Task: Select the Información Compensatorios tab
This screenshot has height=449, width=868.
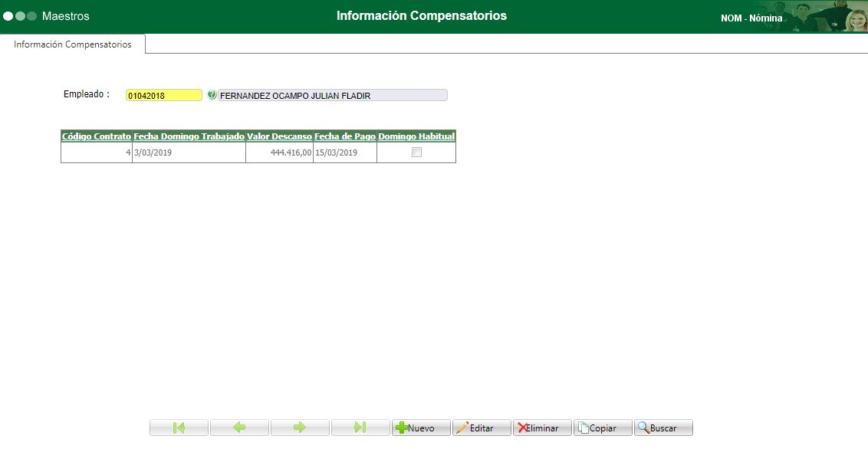Action: click(x=73, y=44)
